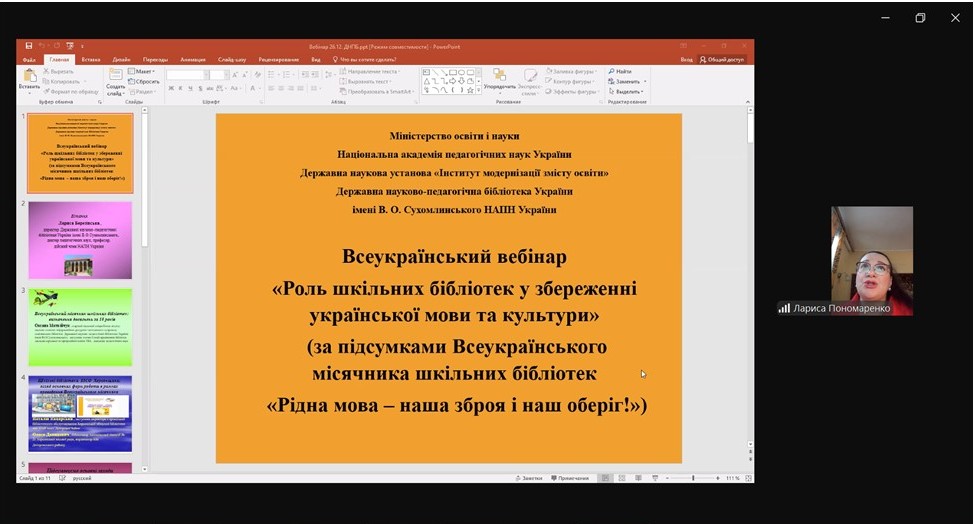Open the Дизайн (Design) ribbon tab
The image size is (975, 524).
(121, 59)
